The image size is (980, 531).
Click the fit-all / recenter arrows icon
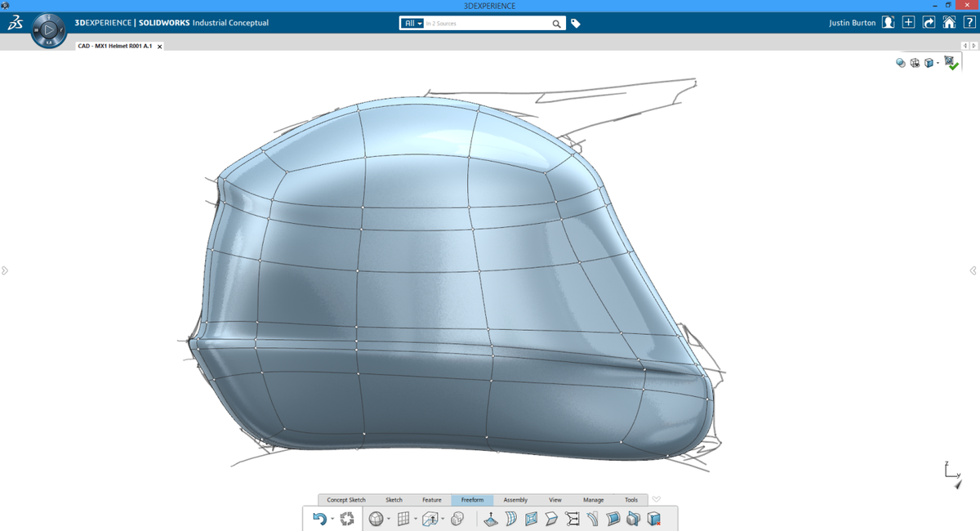(x=347, y=519)
